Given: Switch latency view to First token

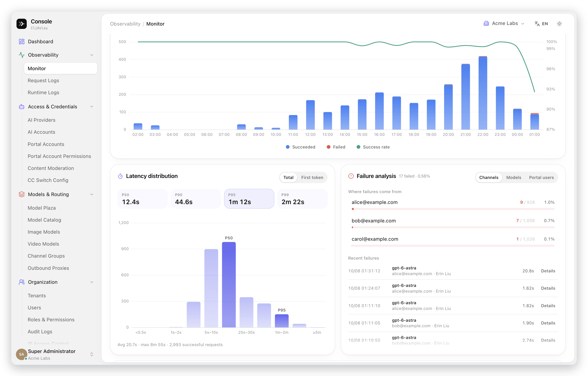Looking at the screenshot, I should pyautogui.click(x=312, y=178).
